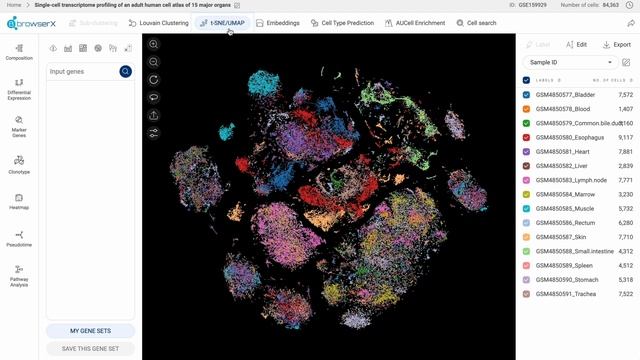Open Pathway Analysis in sidebar
Image resolution: width=640 pixels, height=360 pixels.
(x=19, y=276)
